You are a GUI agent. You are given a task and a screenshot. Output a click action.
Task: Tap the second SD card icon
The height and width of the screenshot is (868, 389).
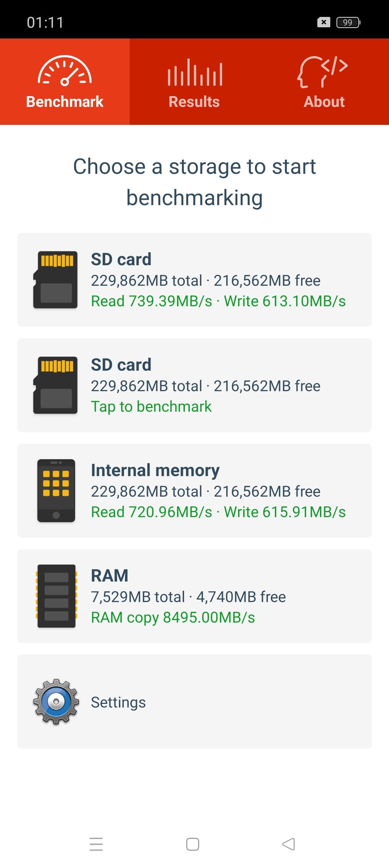(55, 385)
